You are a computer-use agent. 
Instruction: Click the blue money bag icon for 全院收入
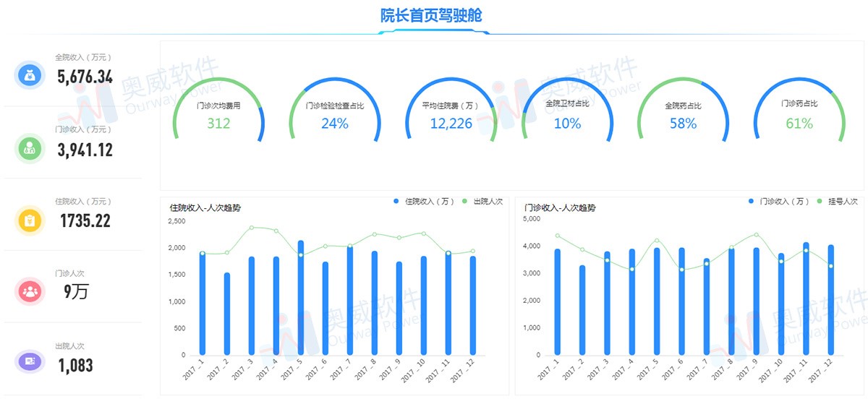[x=30, y=75]
